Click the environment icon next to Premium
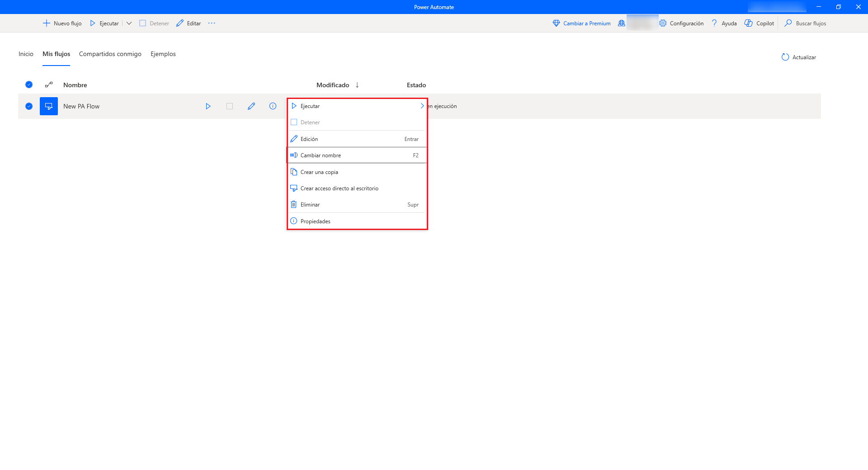 (622, 23)
